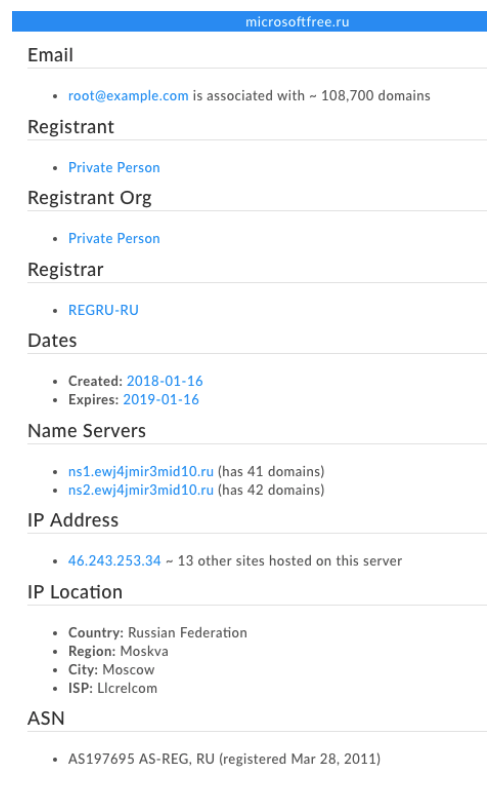Select the IP Location heading

pos(75,592)
